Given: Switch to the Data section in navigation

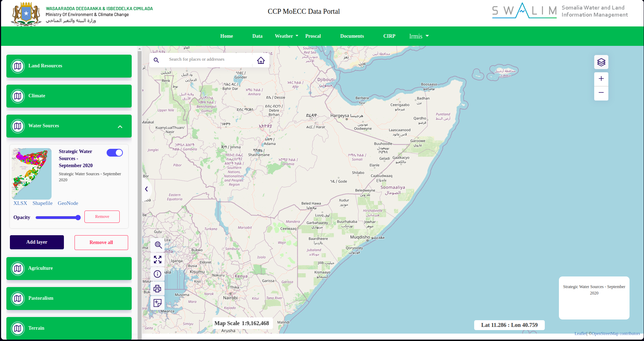Looking at the screenshot, I should tap(257, 36).
